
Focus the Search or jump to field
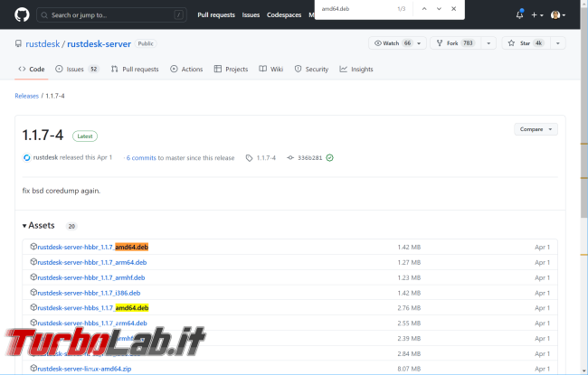coord(111,15)
